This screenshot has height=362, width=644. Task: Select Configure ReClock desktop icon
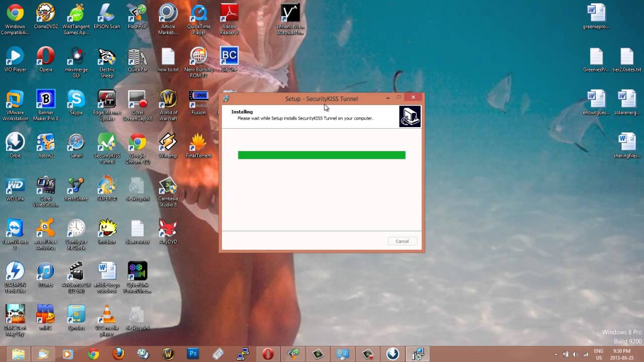[x=76, y=234]
